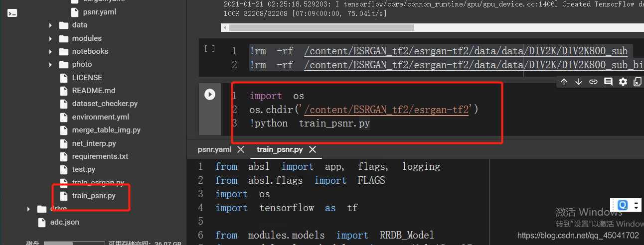Open psnr.yaml in the file tree
The image size is (644, 245).
click(x=99, y=12)
